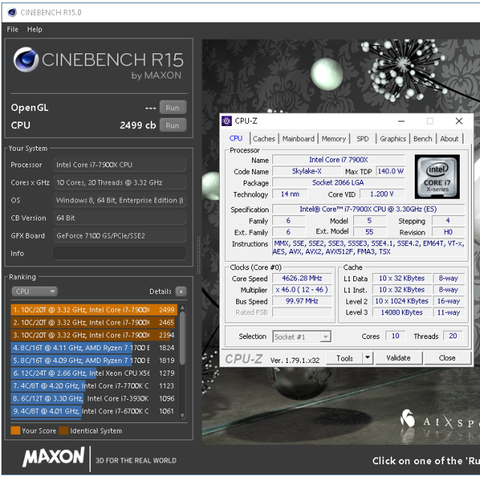480x477 pixels.
Task: Close the CPU-Z window with X
Action: [x=459, y=121]
